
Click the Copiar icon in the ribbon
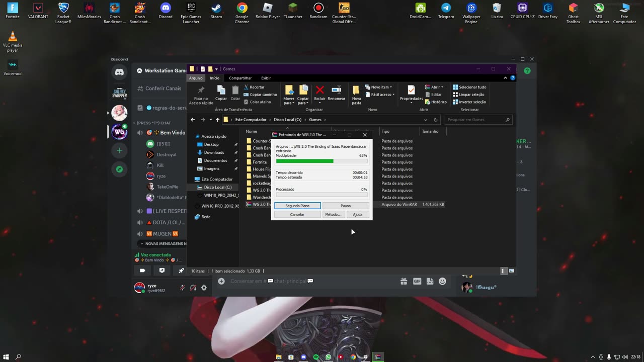(221, 90)
